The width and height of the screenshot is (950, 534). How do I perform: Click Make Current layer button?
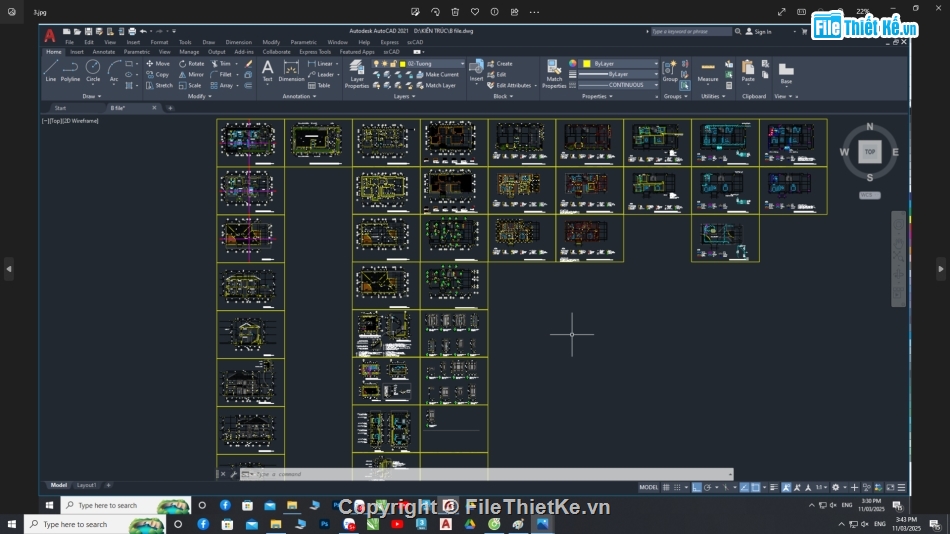(x=437, y=75)
